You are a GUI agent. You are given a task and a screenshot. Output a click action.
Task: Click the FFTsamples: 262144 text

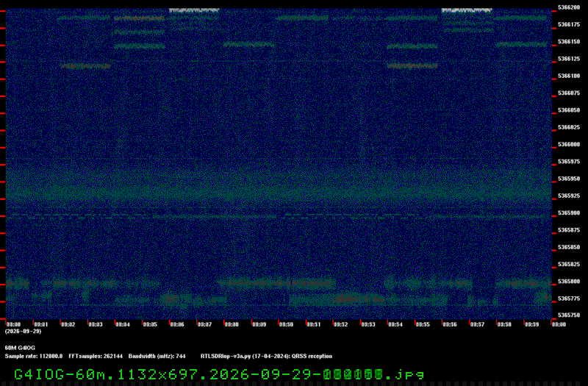[x=96, y=357]
